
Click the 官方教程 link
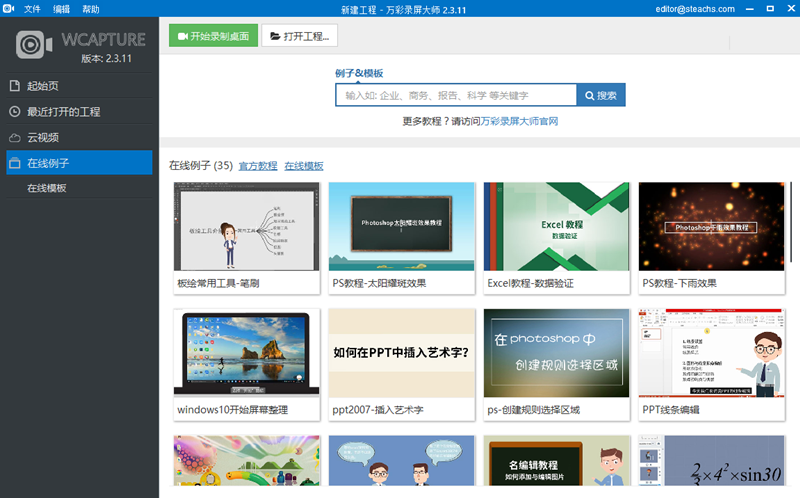[x=258, y=166]
